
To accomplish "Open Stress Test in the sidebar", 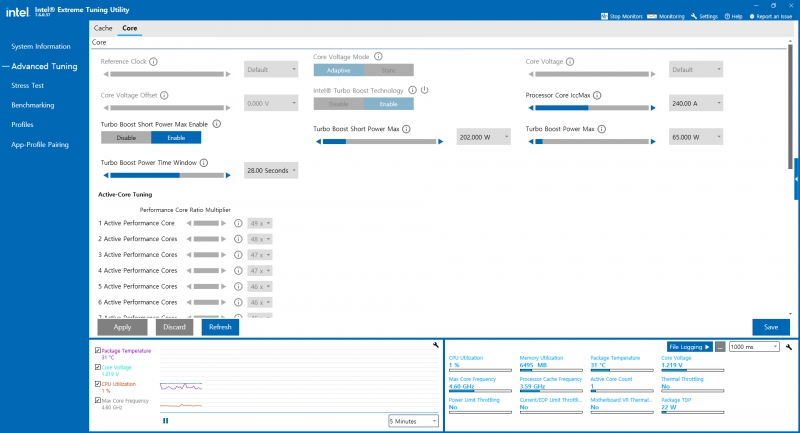I will [27, 86].
